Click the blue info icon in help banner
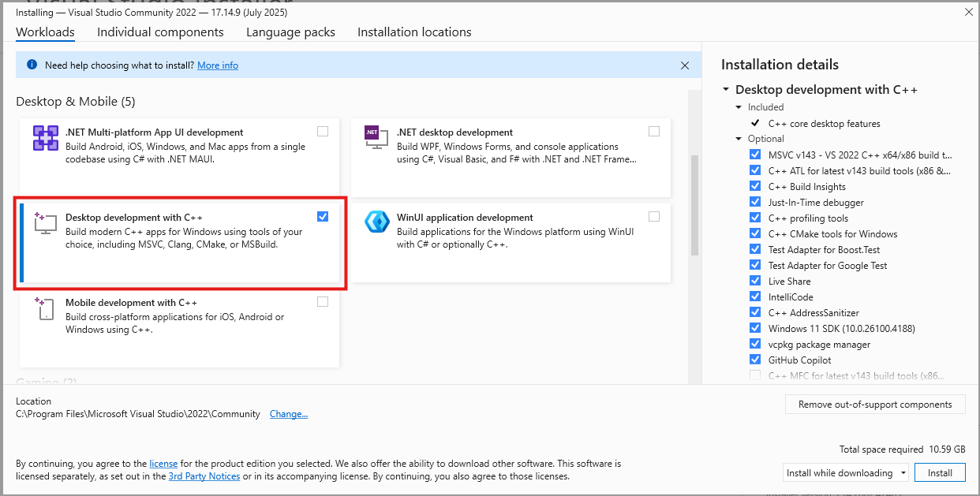 (32, 65)
